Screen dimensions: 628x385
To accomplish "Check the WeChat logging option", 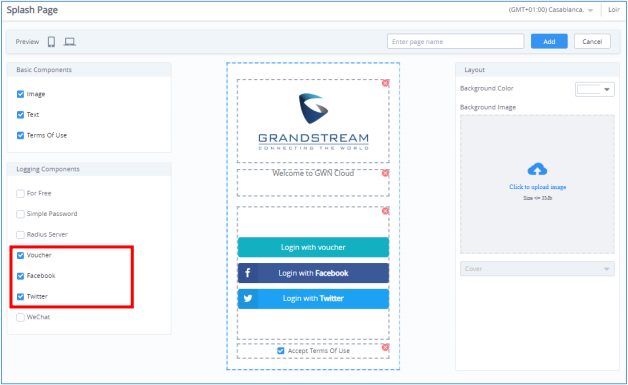I will coord(20,317).
